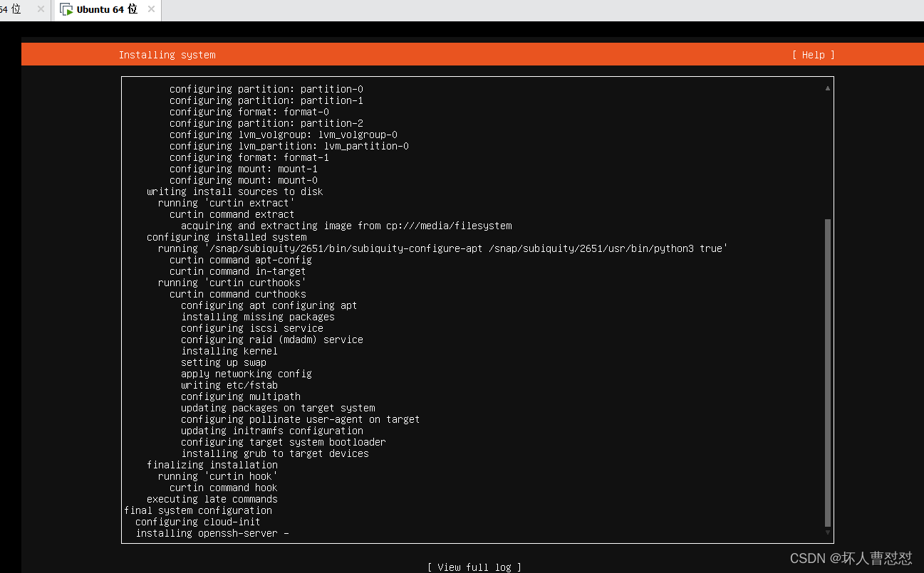The height and width of the screenshot is (573, 924).
Task: Click 'installing openssh-server' log line
Action: [x=212, y=533]
